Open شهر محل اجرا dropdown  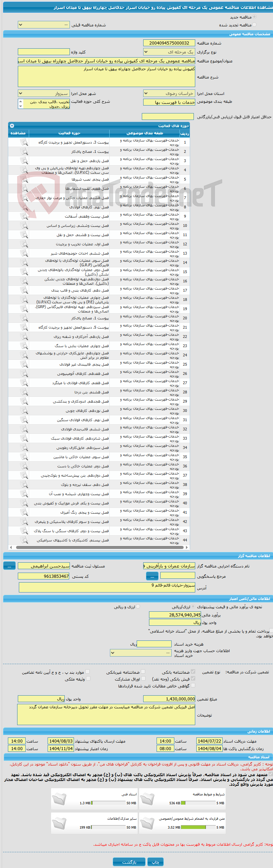44,93
